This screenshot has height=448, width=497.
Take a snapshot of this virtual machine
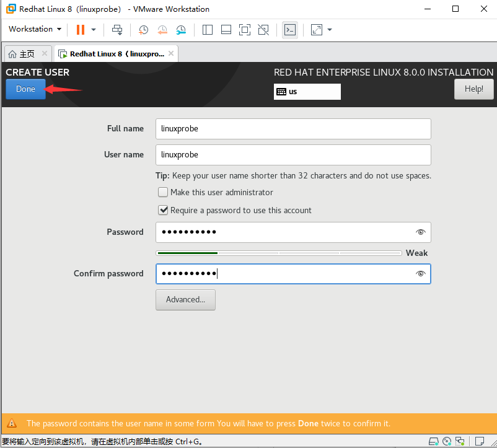click(x=143, y=30)
